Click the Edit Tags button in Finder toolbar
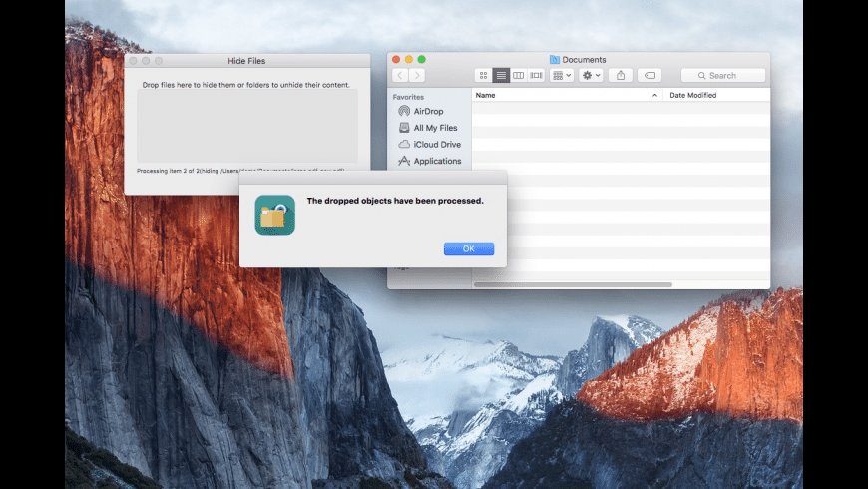Screen dimensions: 868x489 pos(650,75)
